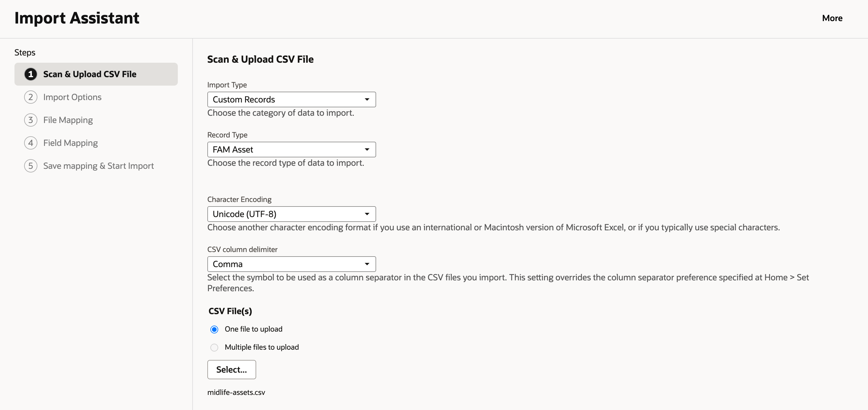Click the Select... file button
This screenshot has width=868, height=410.
231,370
